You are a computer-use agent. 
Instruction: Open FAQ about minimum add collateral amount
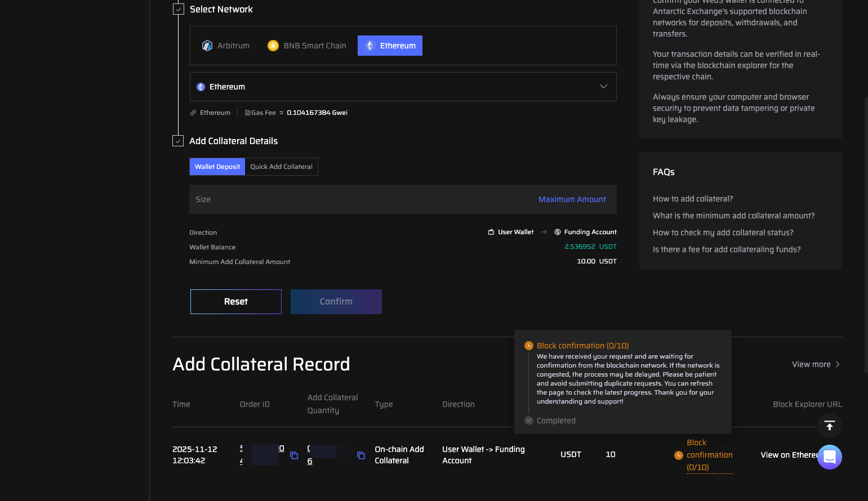(733, 216)
